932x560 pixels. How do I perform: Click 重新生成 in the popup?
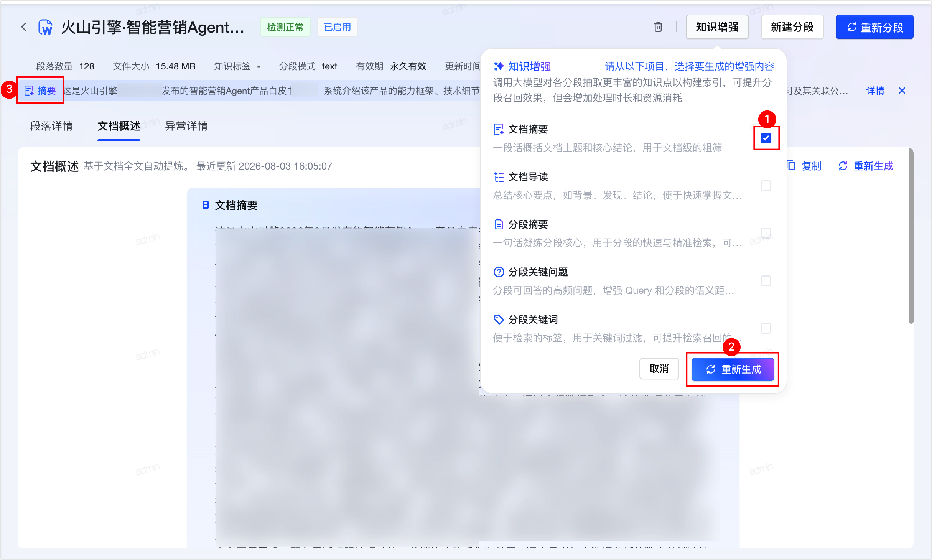click(733, 369)
